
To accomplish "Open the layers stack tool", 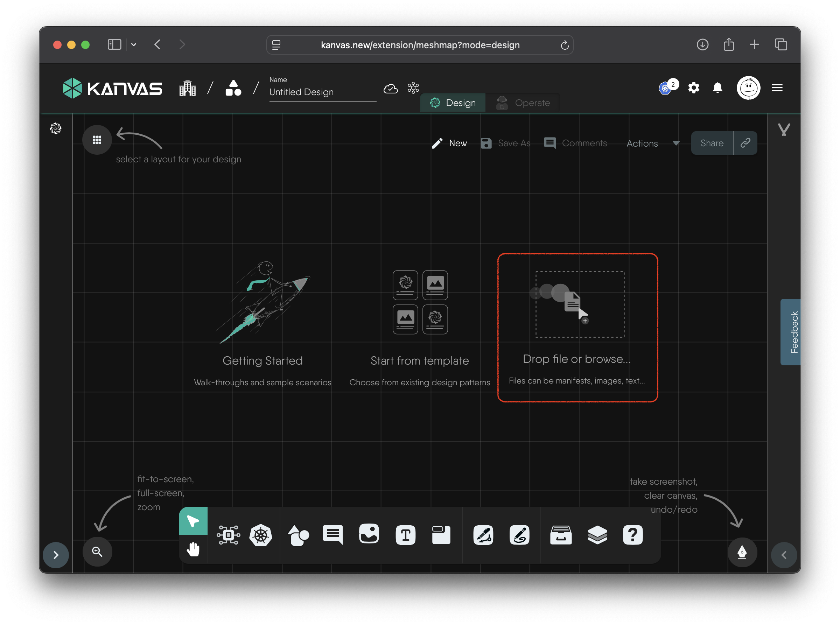I will click(597, 535).
